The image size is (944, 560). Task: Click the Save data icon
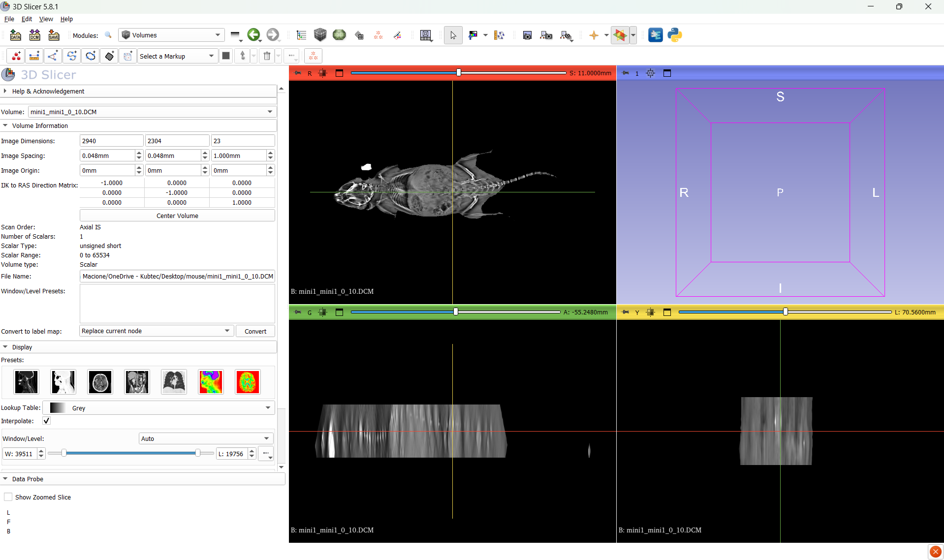click(54, 35)
